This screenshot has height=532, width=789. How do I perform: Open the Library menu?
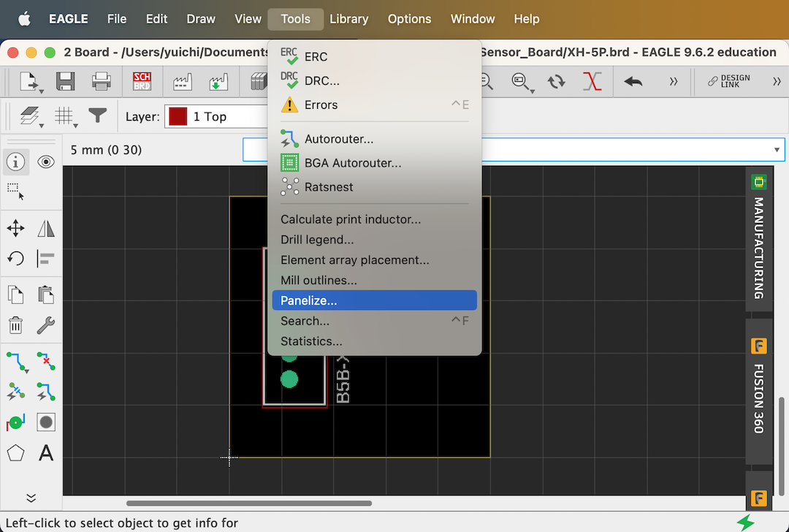pos(349,19)
